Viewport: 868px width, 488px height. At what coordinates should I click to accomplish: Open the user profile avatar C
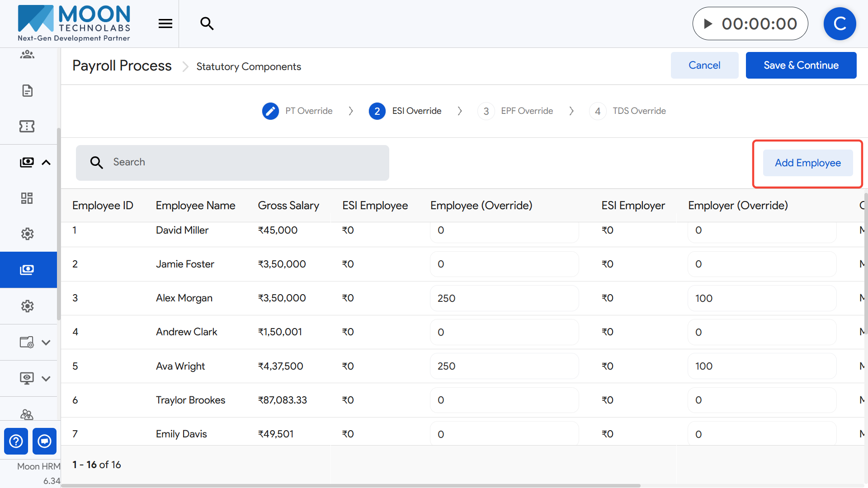click(840, 23)
